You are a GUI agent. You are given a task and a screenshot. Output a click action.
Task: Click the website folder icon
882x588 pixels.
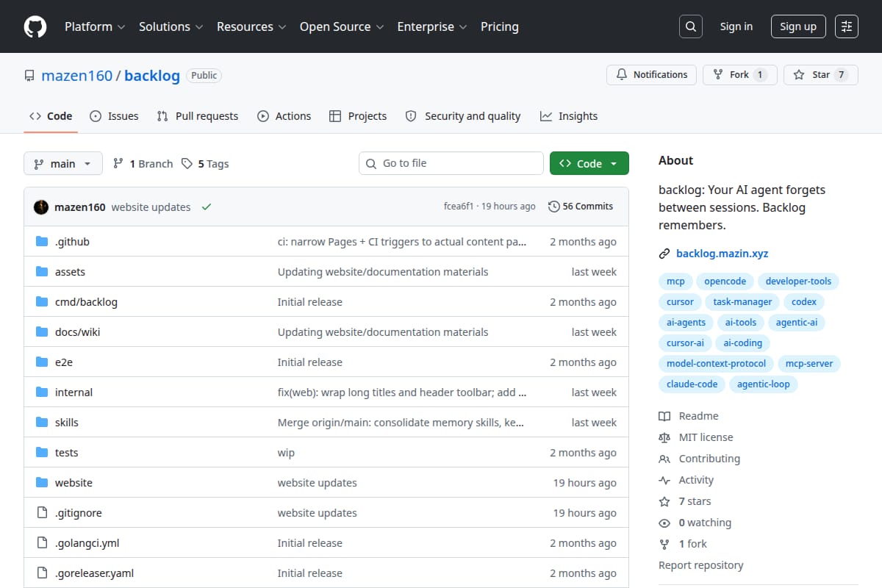point(42,483)
